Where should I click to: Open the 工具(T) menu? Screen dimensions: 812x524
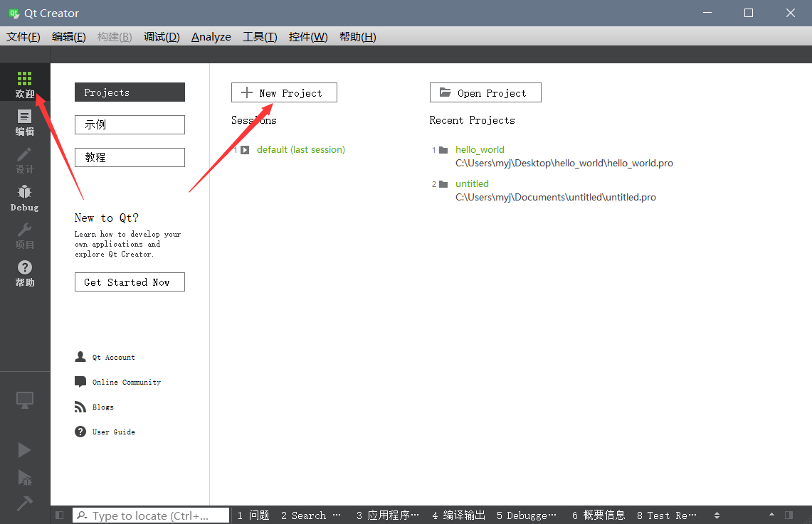[260, 37]
